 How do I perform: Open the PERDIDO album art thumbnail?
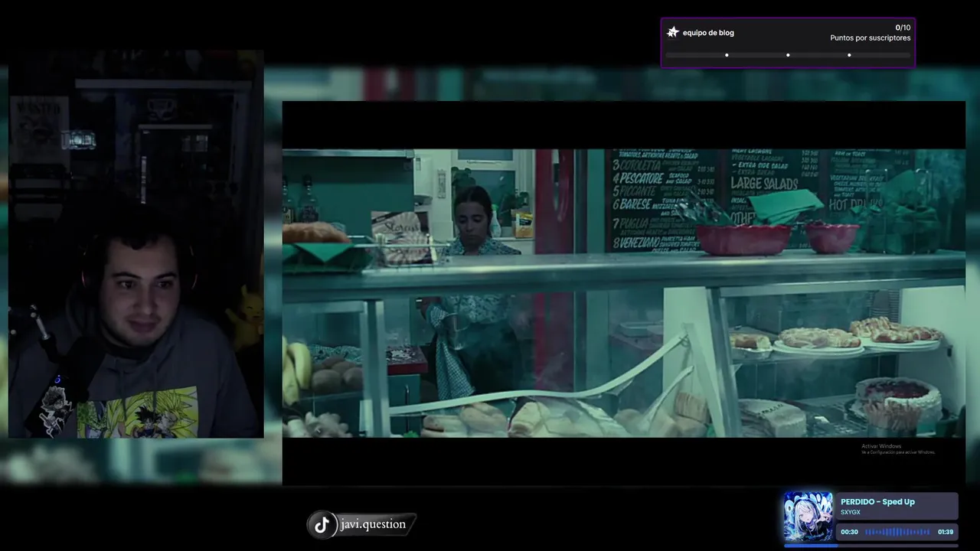(x=808, y=517)
